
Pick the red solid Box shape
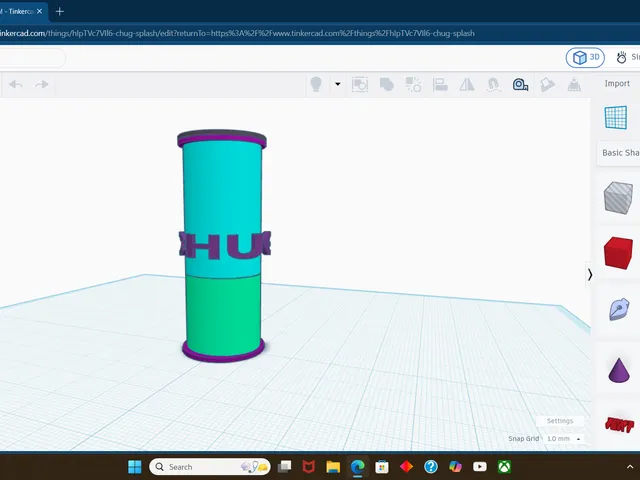618,253
